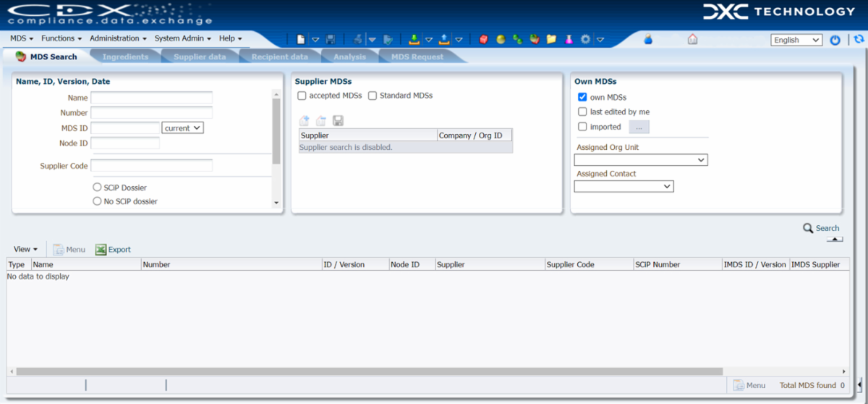Open the dropdown arrow next to upload icon
The image size is (868, 404).
(459, 40)
